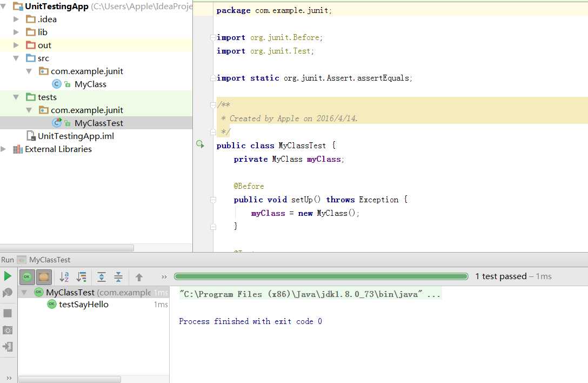Click the External Libraries icon
588x383 pixels.
(18, 149)
